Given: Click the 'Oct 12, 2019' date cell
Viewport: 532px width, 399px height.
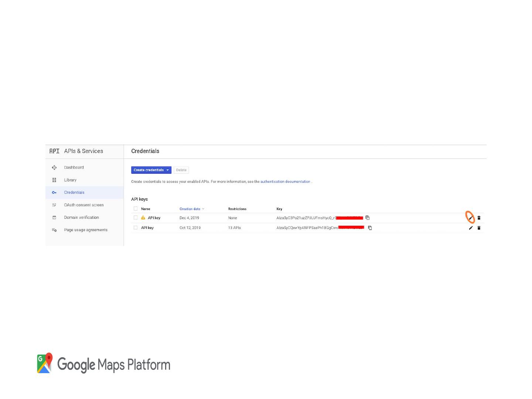Looking at the screenshot, I should pyautogui.click(x=190, y=228).
